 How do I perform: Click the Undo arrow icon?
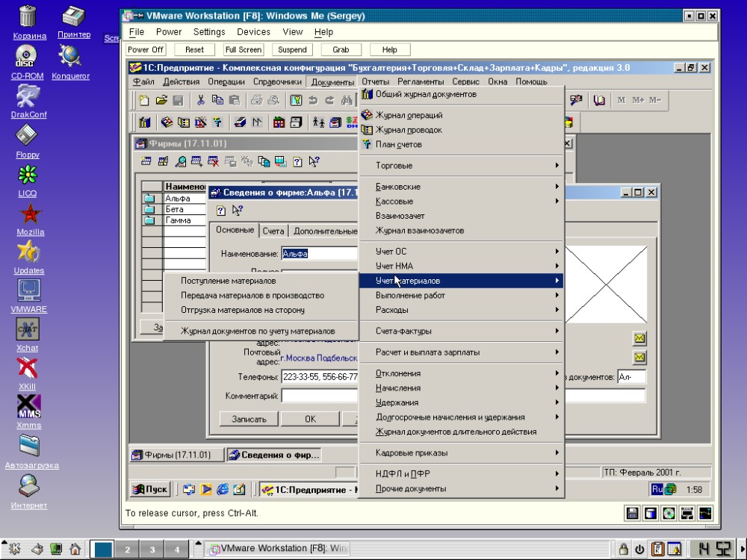click(313, 100)
